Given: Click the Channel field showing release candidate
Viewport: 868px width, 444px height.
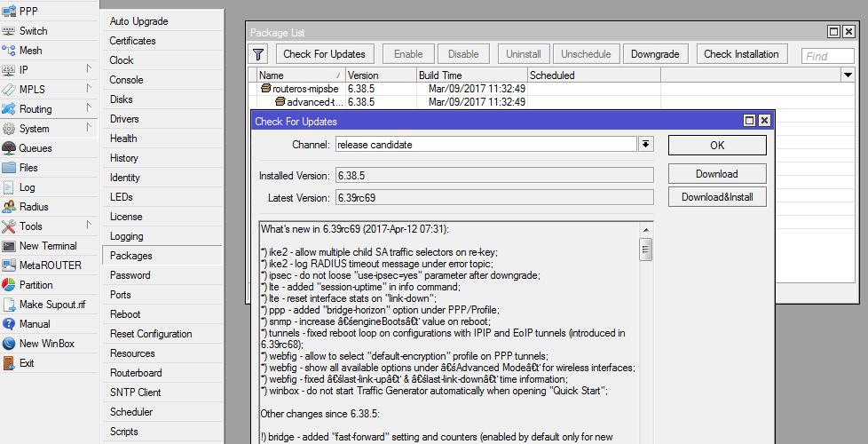Looking at the screenshot, I should coord(486,145).
